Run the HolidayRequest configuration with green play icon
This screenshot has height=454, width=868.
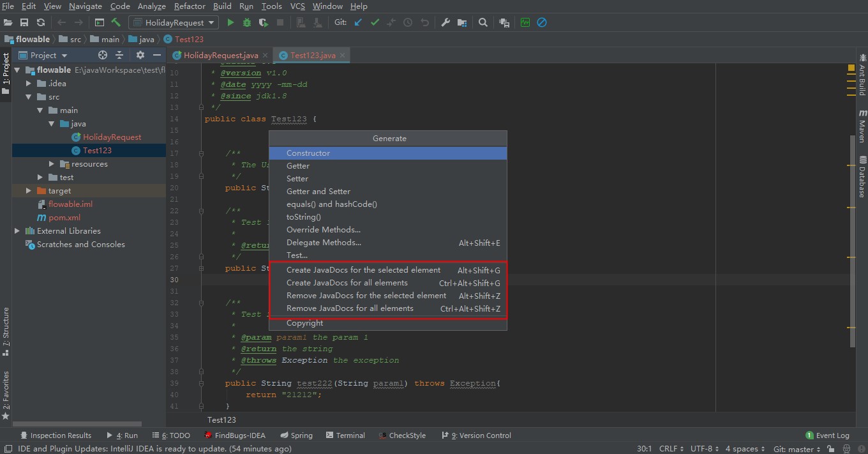(x=231, y=22)
